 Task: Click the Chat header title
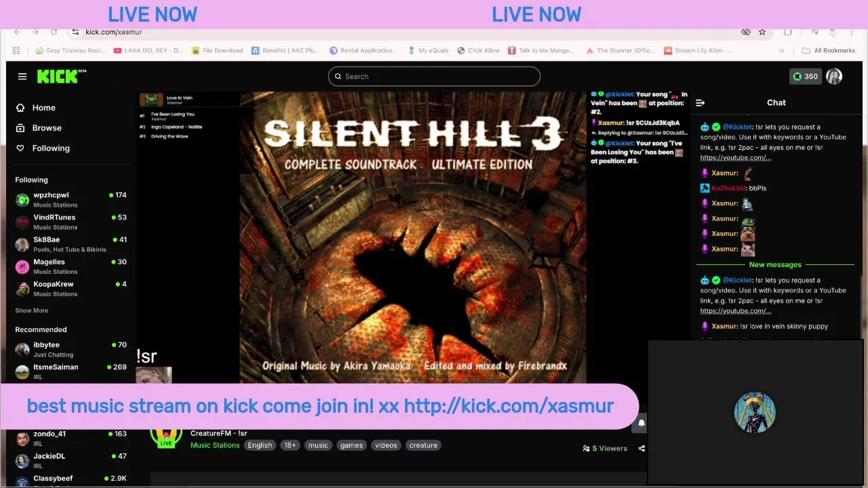776,103
